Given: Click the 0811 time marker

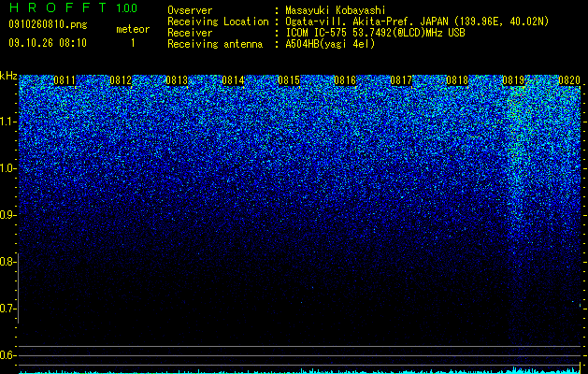Looking at the screenshot, I should [65, 80].
